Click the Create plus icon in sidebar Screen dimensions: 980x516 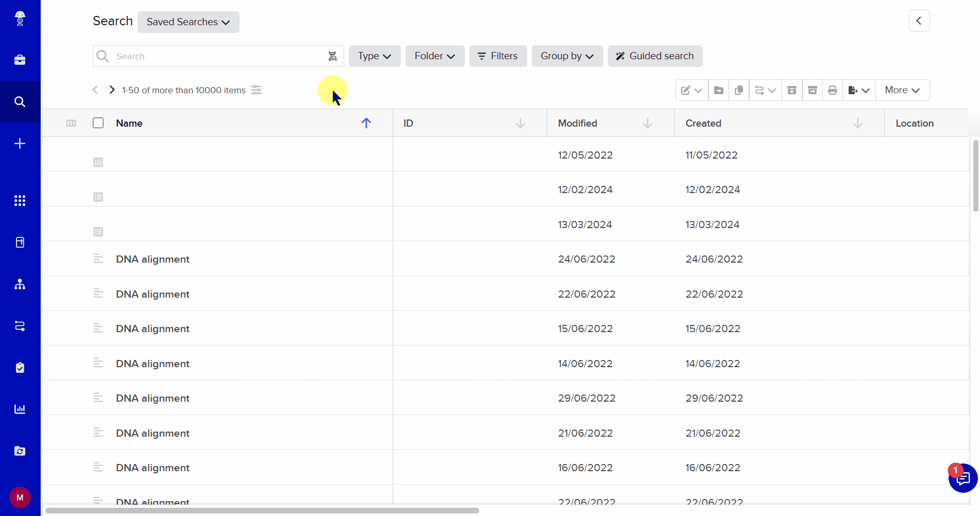(x=20, y=144)
